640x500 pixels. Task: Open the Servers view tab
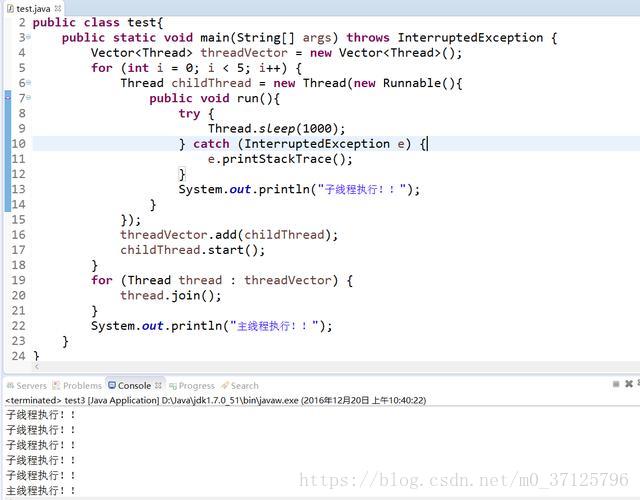click(27, 385)
